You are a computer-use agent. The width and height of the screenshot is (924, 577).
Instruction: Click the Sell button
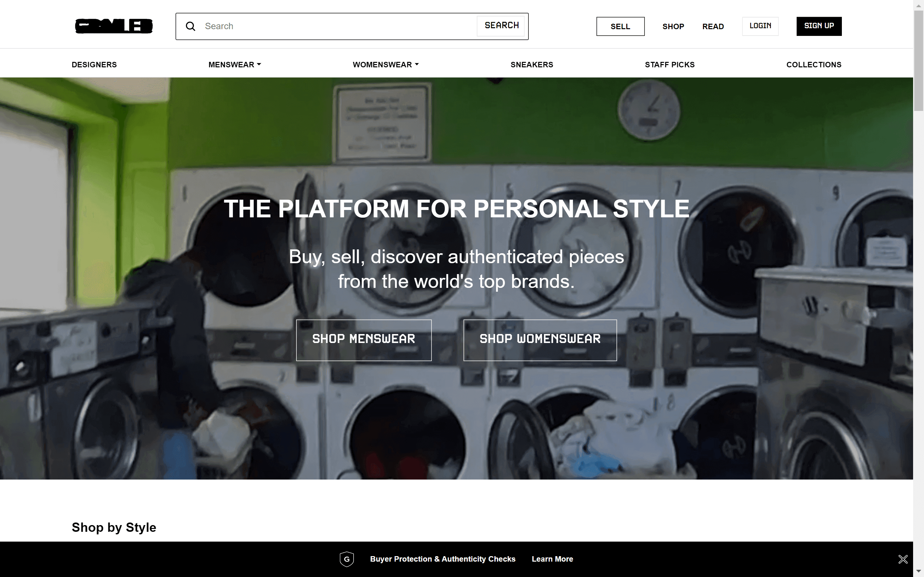[x=620, y=26]
